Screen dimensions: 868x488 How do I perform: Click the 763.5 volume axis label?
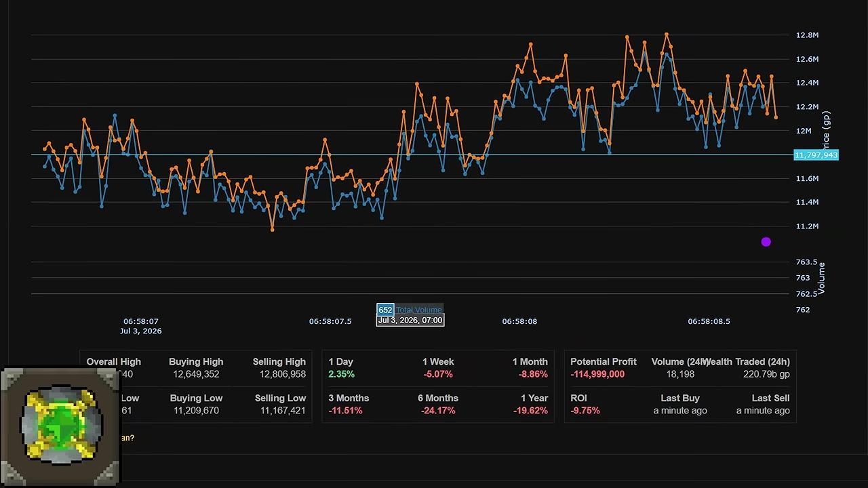tap(806, 262)
